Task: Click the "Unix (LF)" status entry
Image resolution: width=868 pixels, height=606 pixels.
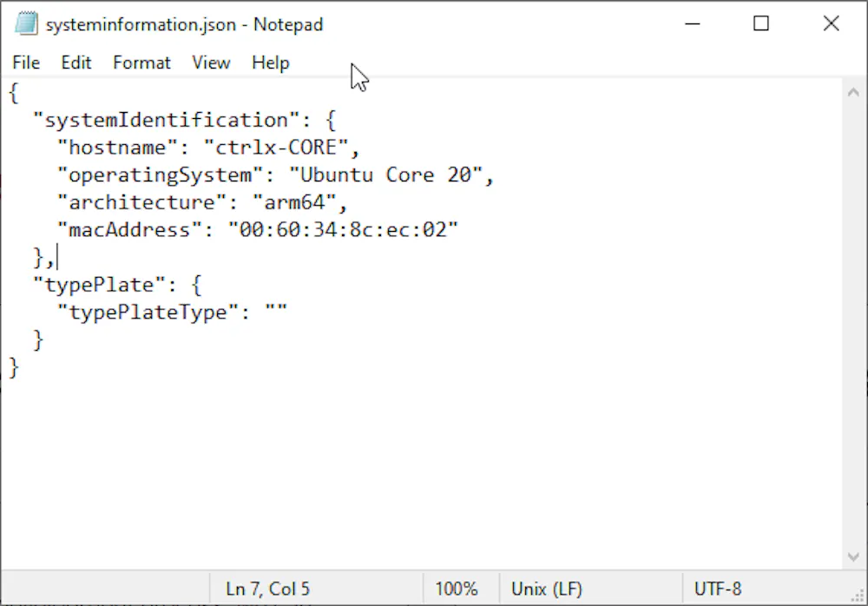Action: [x=547, y=589]
